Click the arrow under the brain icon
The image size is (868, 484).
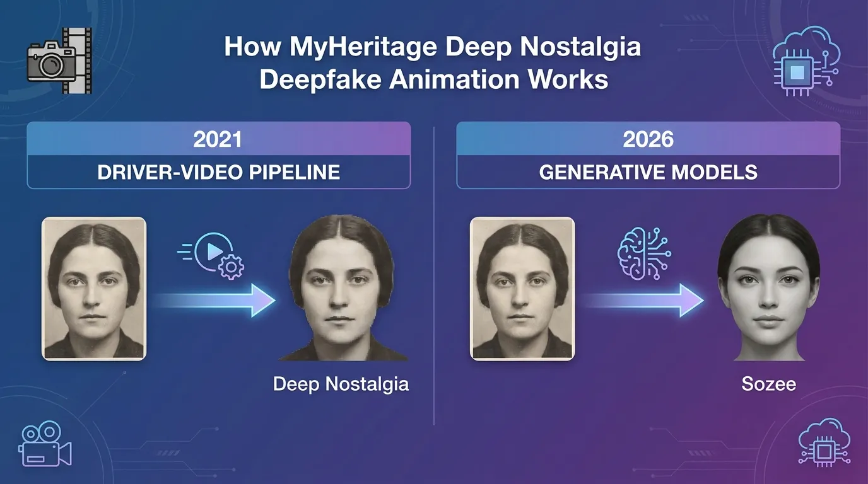point(643,300)
